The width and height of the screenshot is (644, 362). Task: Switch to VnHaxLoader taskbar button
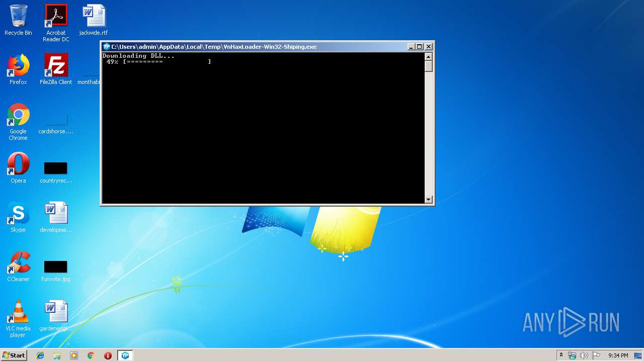(125, 355)
